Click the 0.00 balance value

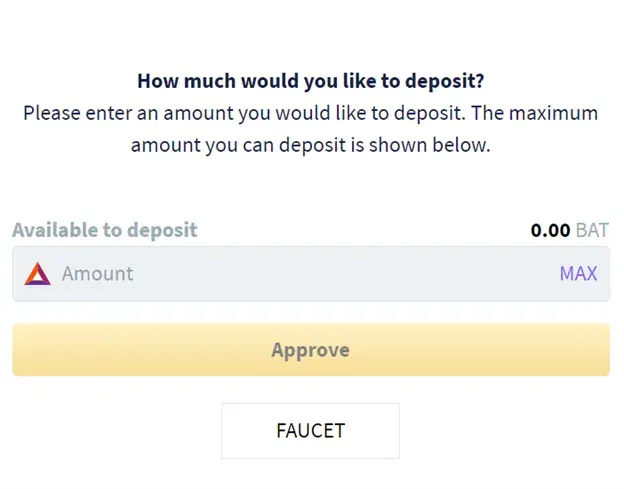point(550,230)
